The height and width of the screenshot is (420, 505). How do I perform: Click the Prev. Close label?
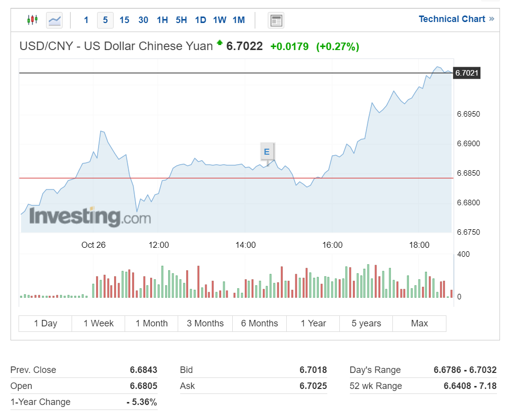coord(33,370)
